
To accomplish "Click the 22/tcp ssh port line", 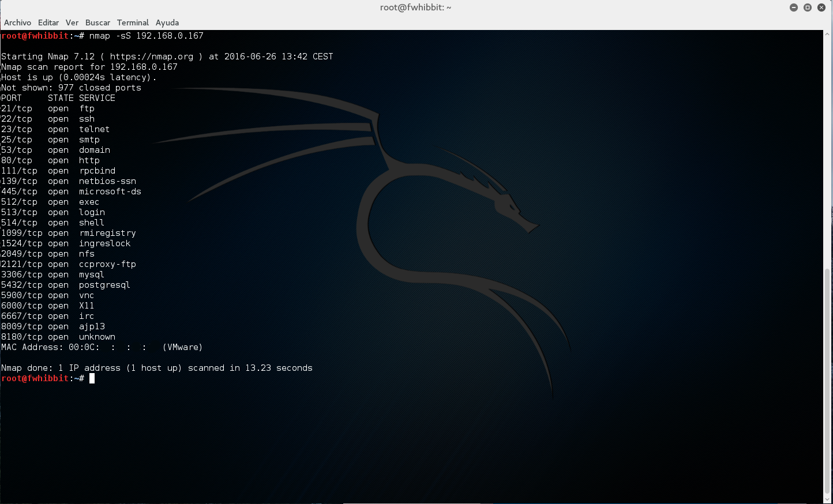I will click(x=48, y=119).
